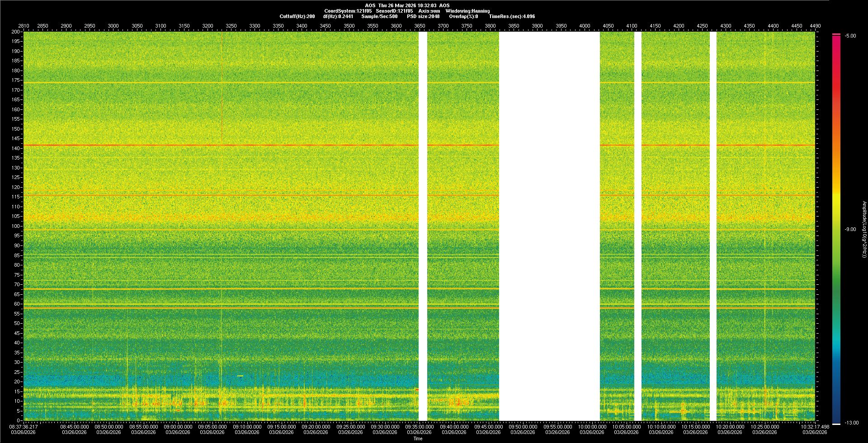Click the start time 08:37:36.217 label
Screen dimensions: 868x443
coord(24,427)
